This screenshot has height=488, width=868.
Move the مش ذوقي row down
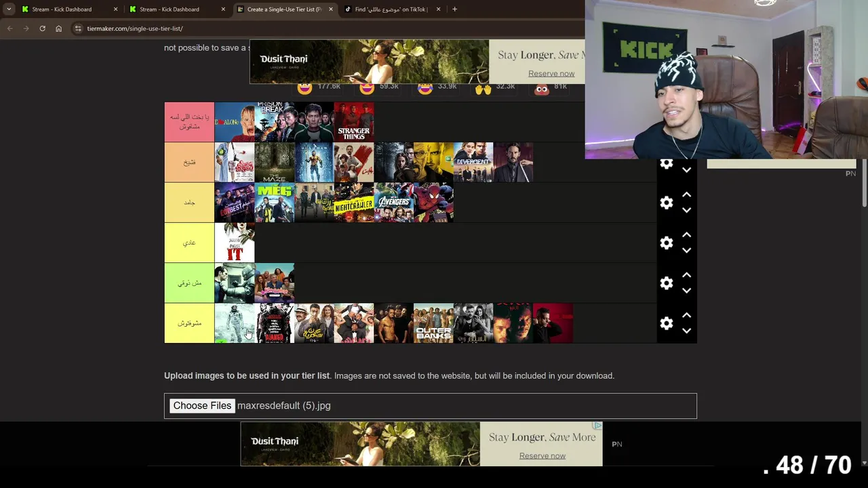[x=686, y=290]
